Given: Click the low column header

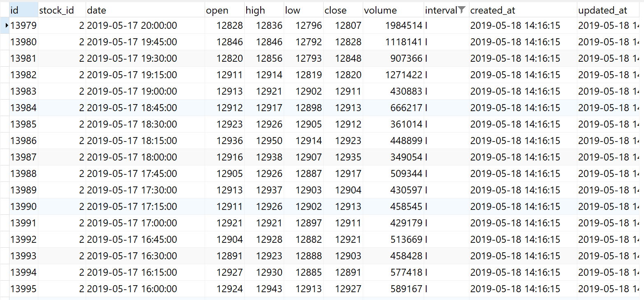Looking at the screenshot, I should [x=303, y=10].
